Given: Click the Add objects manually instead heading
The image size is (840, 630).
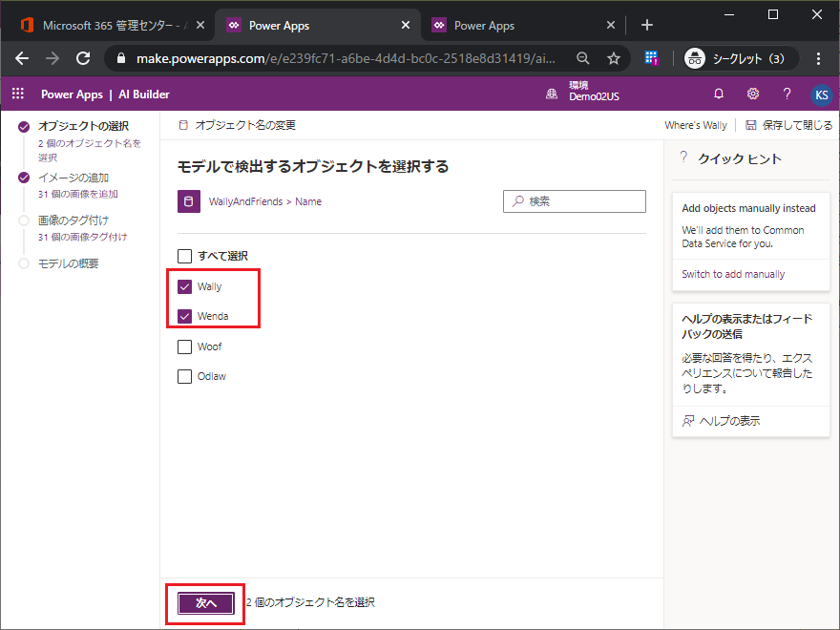Looking at the screenshot, I should click(748, 208).
